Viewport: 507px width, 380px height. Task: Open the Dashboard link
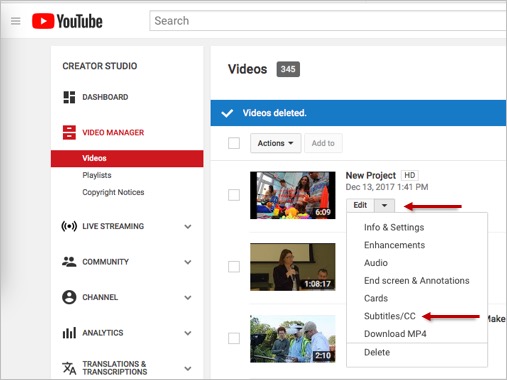click(x=105, y=97)
